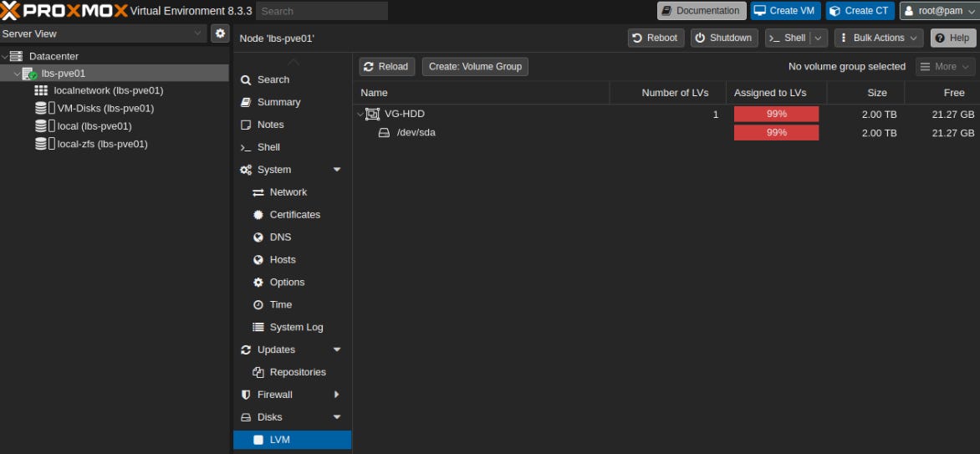This screenshot has width=980, height=454.
Task: Focus the top Search input field
Action: click(321, 11)
